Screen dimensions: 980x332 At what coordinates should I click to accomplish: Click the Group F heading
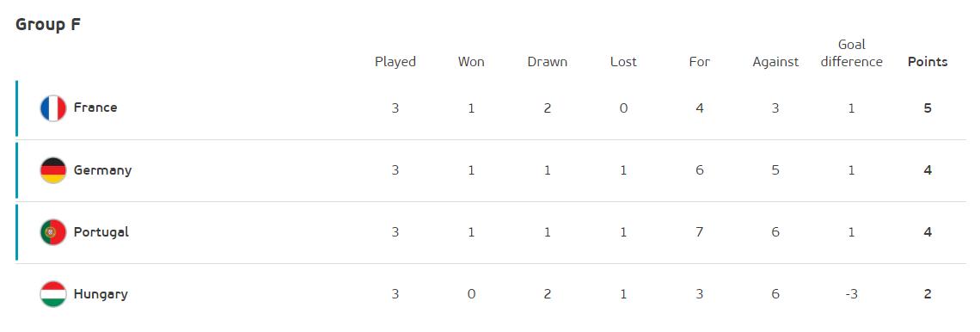pos(48,25)
